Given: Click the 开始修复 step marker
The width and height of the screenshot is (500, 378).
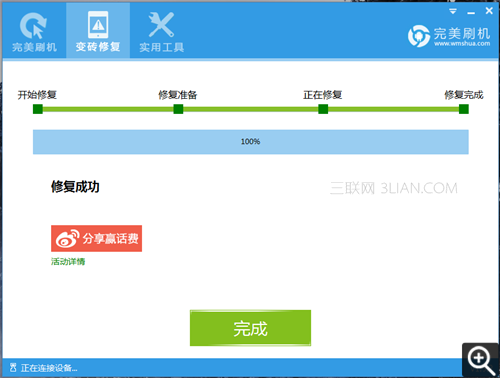Looking at the screenshot, I should click(x=38, y=109).
